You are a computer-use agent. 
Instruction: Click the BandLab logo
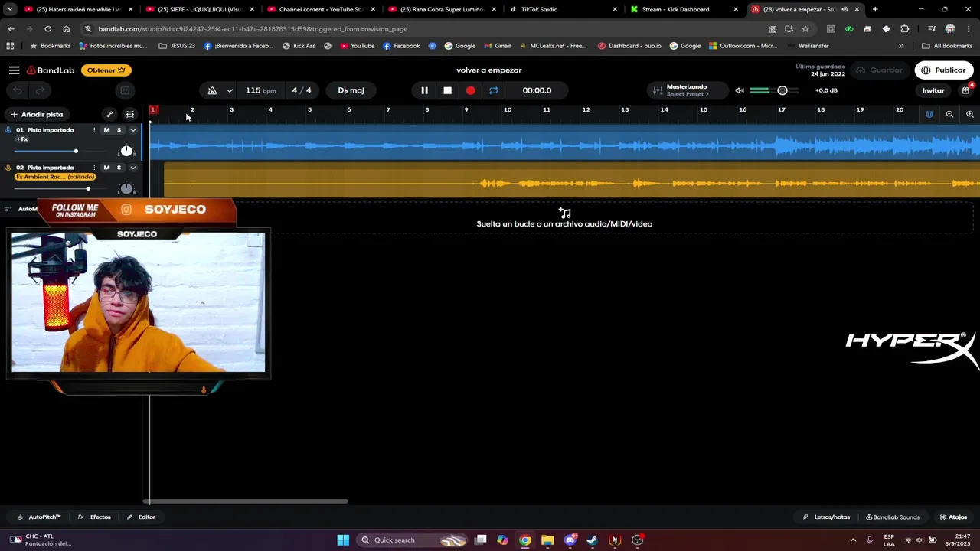pyautogui.click(x=51, y=70)
